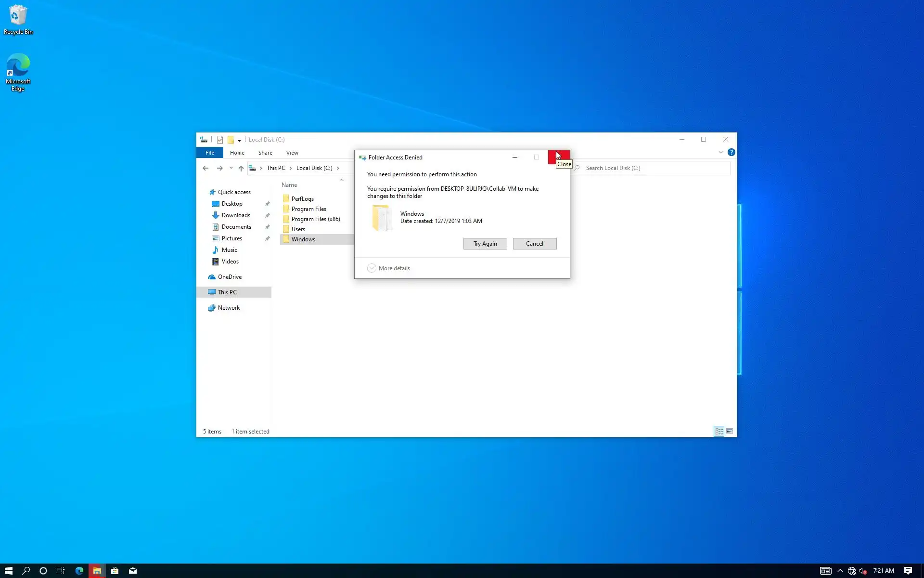
Task: Open the Explorer help question mark icon
Action: coord(731,152)
